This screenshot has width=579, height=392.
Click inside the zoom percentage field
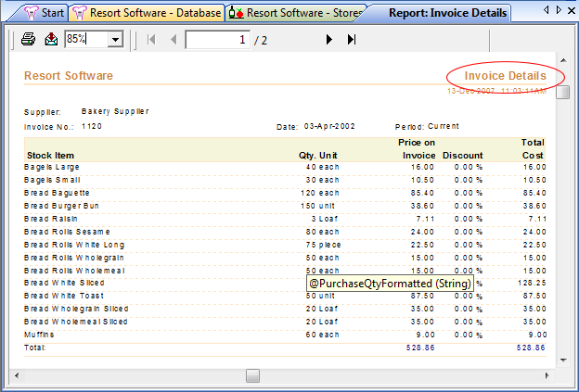(86, 39)
